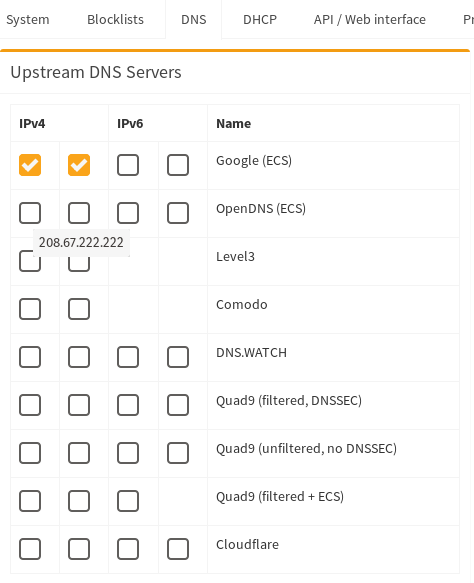Enable second IPv6 checkbox for Google (ECS)
Viewport: 474px width, 583px height.
[178, 165]
